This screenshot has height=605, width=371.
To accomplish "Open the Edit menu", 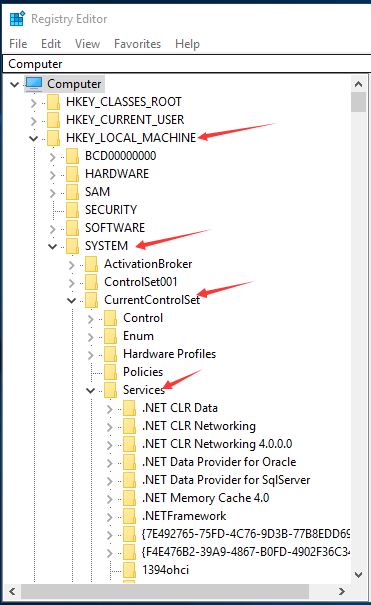I will (51, 44).
